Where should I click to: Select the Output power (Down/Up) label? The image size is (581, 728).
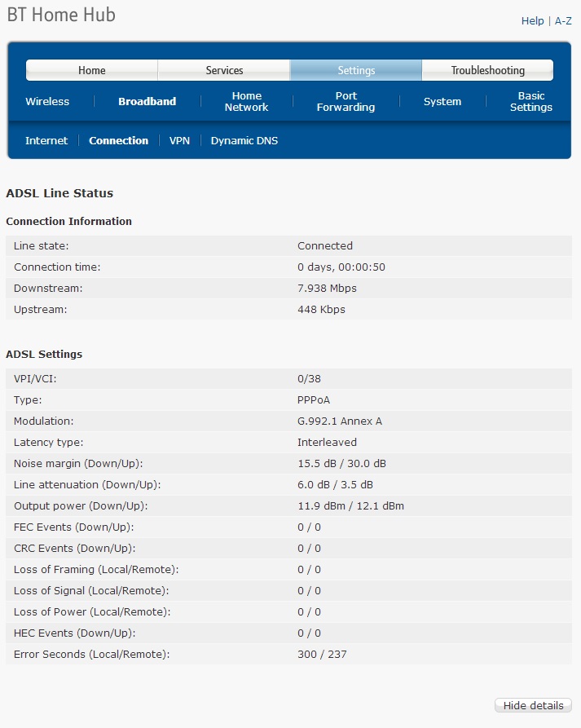click(x=81, y=505)
